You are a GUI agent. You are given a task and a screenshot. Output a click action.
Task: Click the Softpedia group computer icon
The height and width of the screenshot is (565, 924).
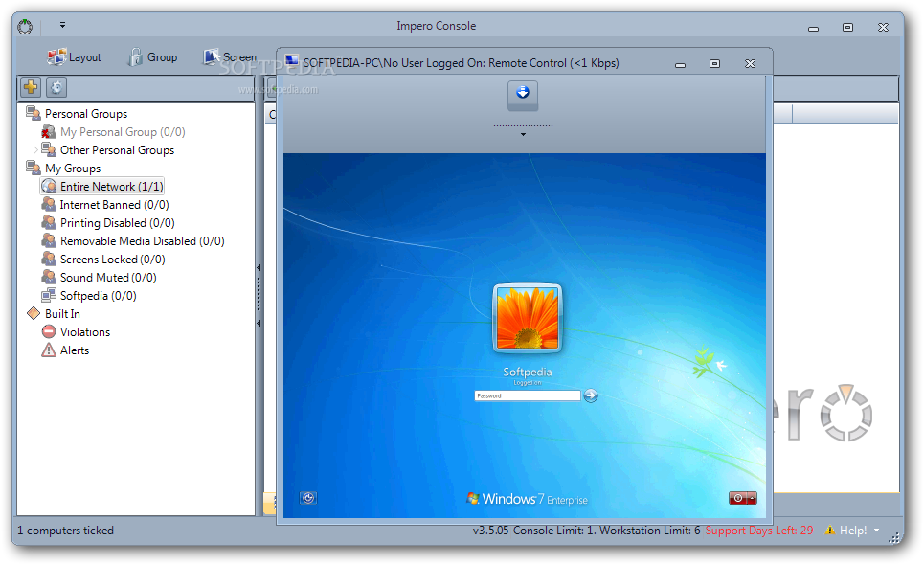pos(49,295)
